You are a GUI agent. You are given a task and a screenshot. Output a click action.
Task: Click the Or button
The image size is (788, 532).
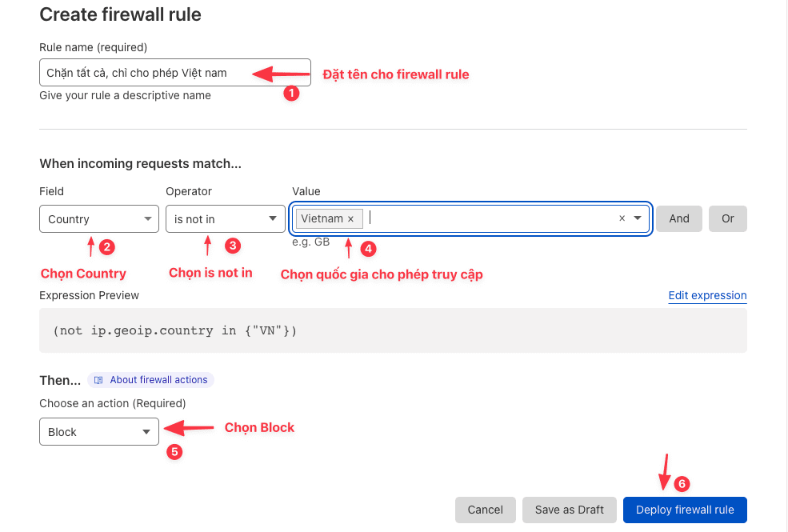point(728,218)
